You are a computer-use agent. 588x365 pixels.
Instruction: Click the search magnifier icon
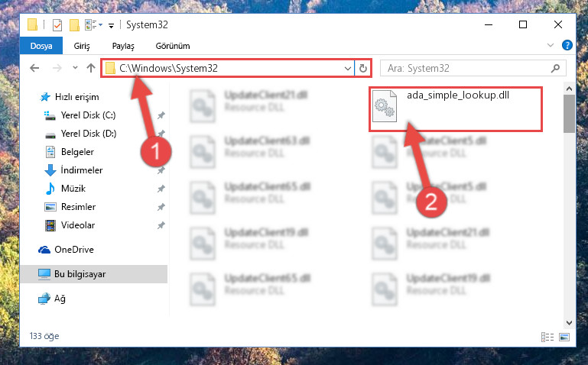(x=555, y=68)
